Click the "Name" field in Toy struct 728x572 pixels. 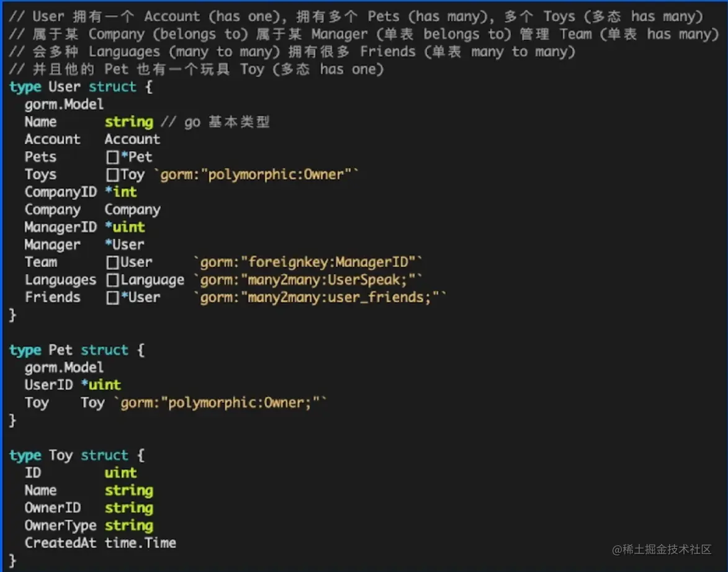click(x=40, y=491)
